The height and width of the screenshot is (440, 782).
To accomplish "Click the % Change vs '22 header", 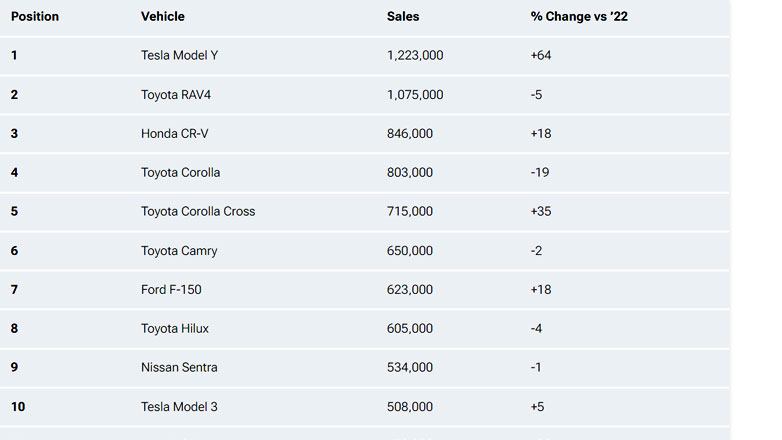I will click(x=579, y=17).
